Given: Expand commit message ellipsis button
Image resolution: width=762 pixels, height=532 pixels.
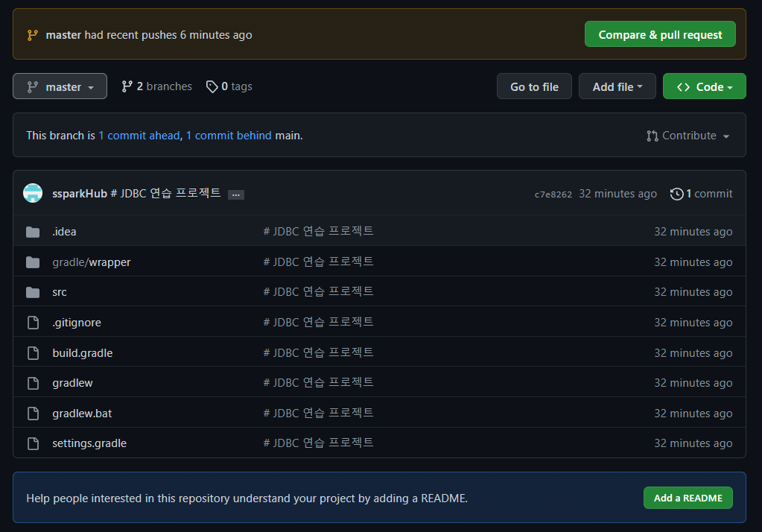Looking at the screenshot, I should (235, 194).
